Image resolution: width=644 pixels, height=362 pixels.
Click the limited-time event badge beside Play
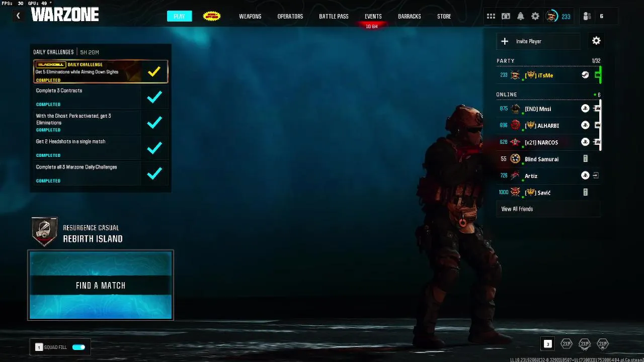pyautogui.click(x=212, y=16)
